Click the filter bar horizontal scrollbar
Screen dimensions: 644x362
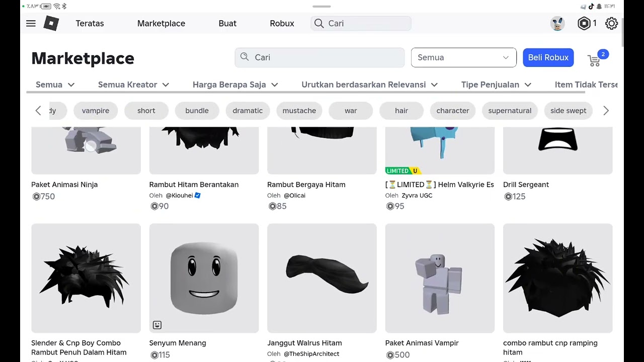(x=306, y=93)
